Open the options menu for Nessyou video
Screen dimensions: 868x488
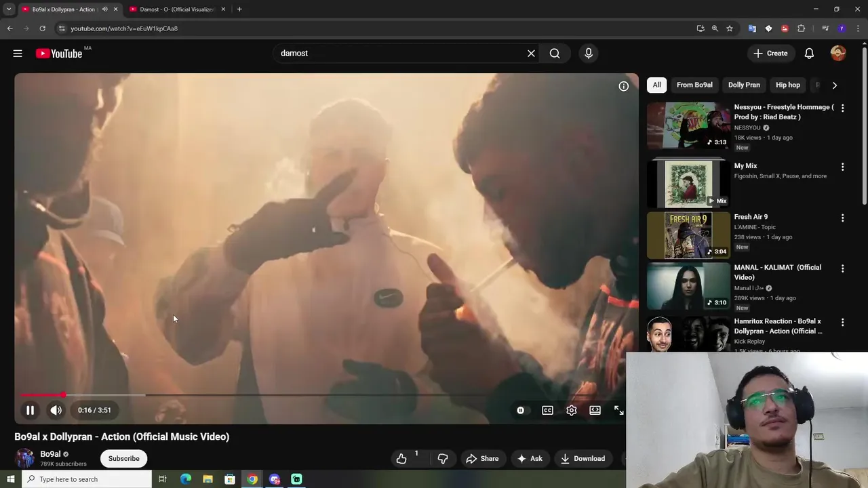[842, 108]
